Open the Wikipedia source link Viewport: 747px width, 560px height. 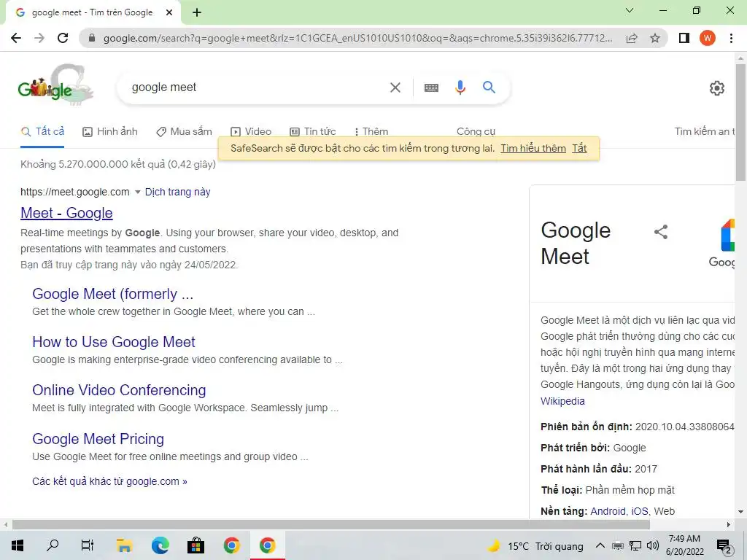562,401
